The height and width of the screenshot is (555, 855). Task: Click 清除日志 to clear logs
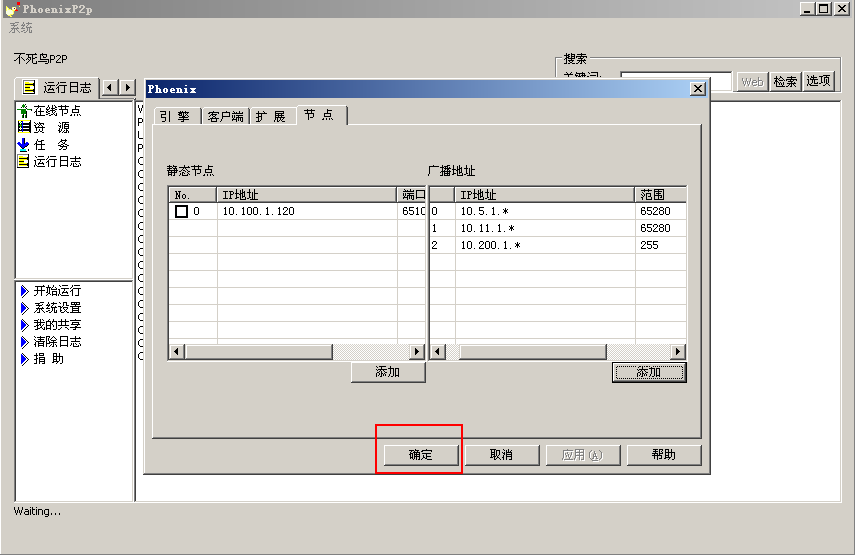[x=57, y=342]
